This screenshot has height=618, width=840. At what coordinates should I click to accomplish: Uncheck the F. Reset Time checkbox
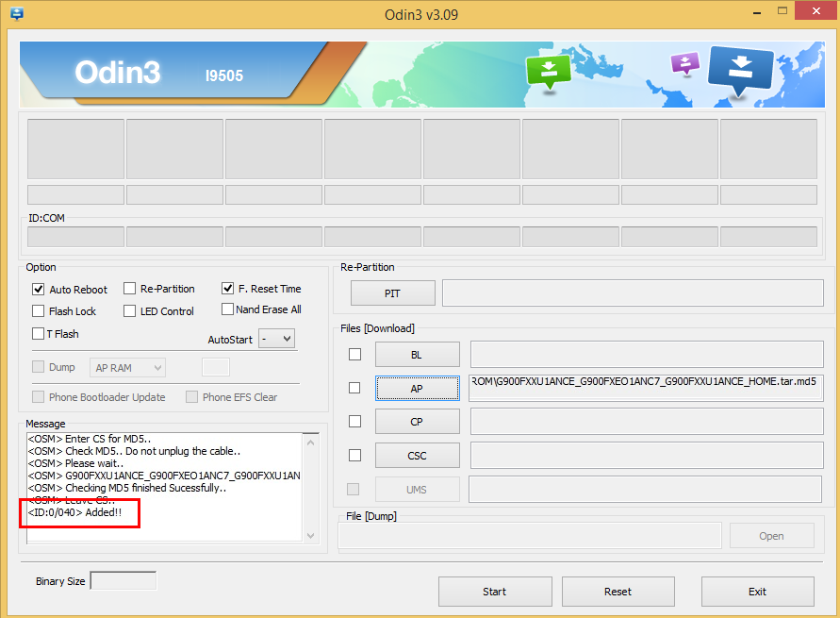point(228,289)
